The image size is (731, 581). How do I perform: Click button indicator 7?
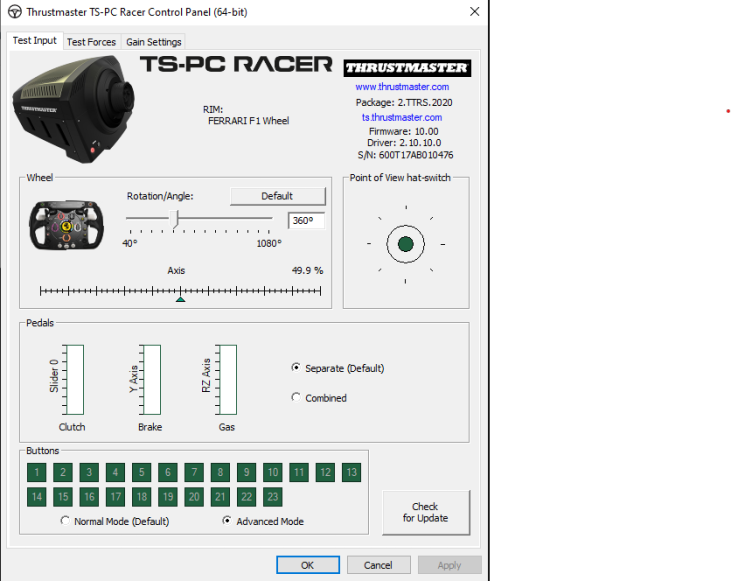point(194,472)
